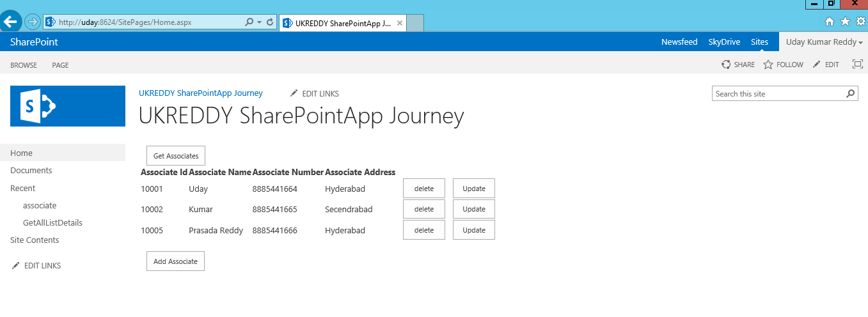Click Associate Id column header
Image resolution: width=868 pixels, height=317 pixels.
pyautogui.click(x=164, y=172)
